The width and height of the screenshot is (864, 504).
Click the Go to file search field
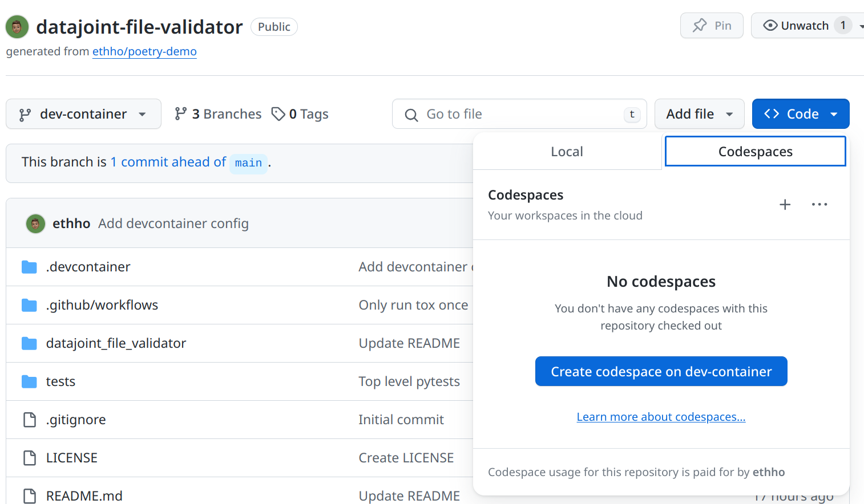[x=519, y=114]
